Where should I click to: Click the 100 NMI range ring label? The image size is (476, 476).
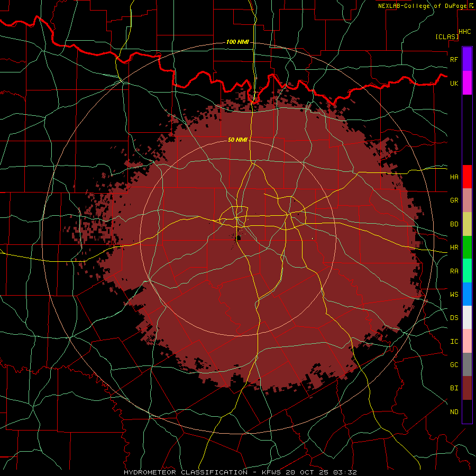tap(237, 42)
